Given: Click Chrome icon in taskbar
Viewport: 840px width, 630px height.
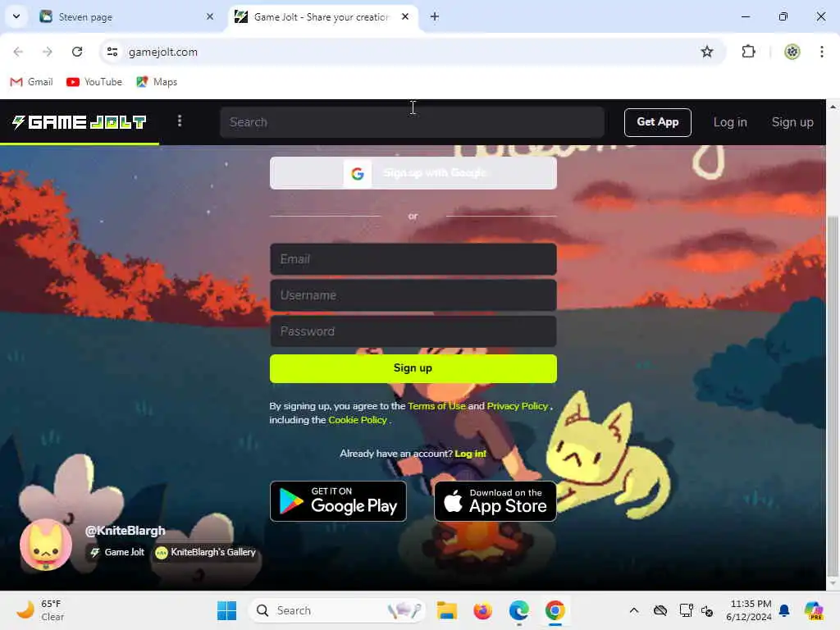Looking at the screenshot, I should pos(555,610).
